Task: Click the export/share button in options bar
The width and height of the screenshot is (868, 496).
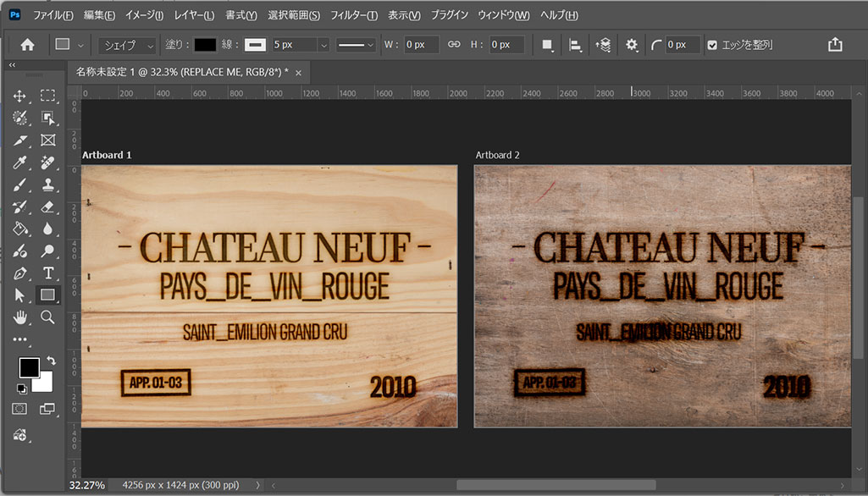Action: [836, 45]
